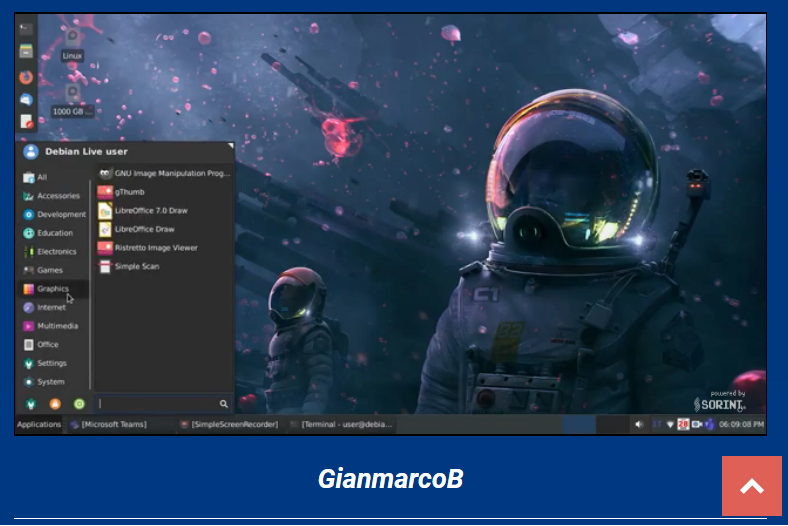Click the search magnifier icon
This screenshot has width=788, height=526.
(x=224, y=403)
